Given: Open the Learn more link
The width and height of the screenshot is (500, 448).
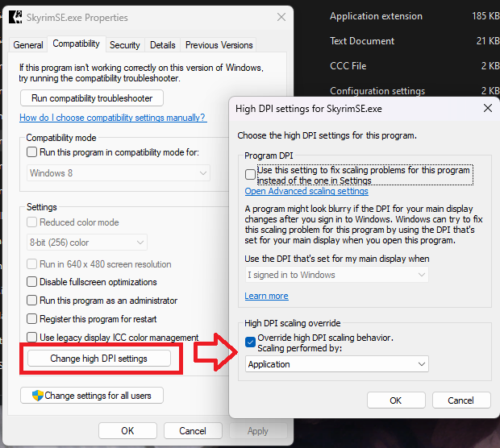Looking at the screenshot, I should pyautogui.click(x=266, y=296).
